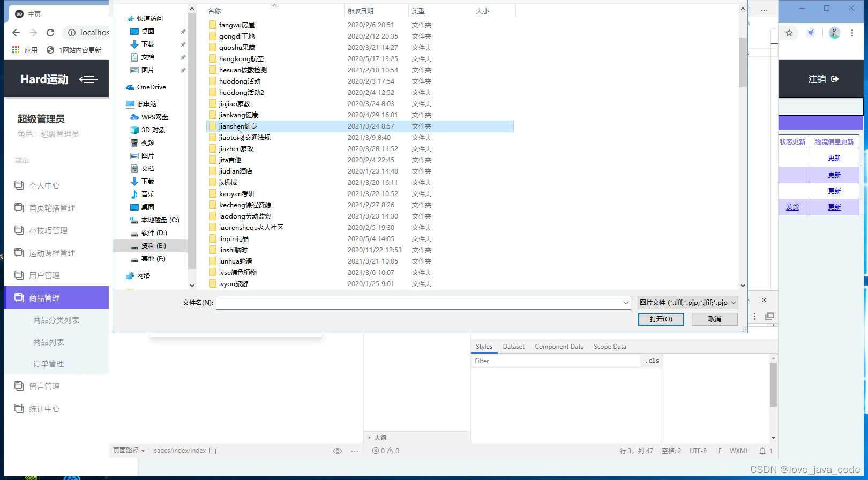Open the guoshu果蔬 folder icon
The width and height of the screenshot is (868, 480).
(213, 47)
